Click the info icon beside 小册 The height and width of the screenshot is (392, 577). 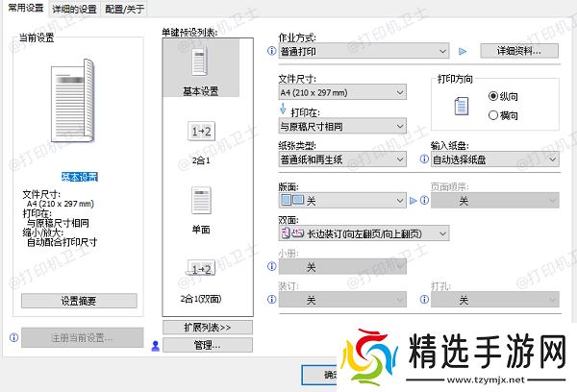[271, 266]
